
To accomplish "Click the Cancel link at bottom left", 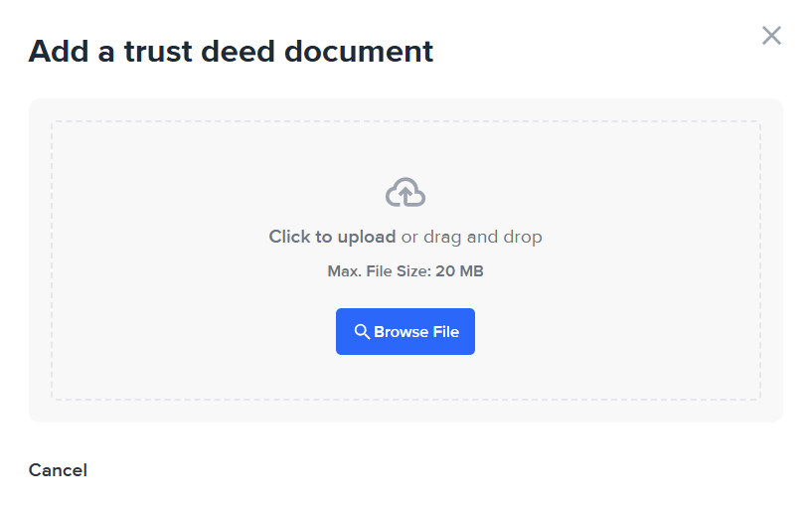I will coord(58,470).
